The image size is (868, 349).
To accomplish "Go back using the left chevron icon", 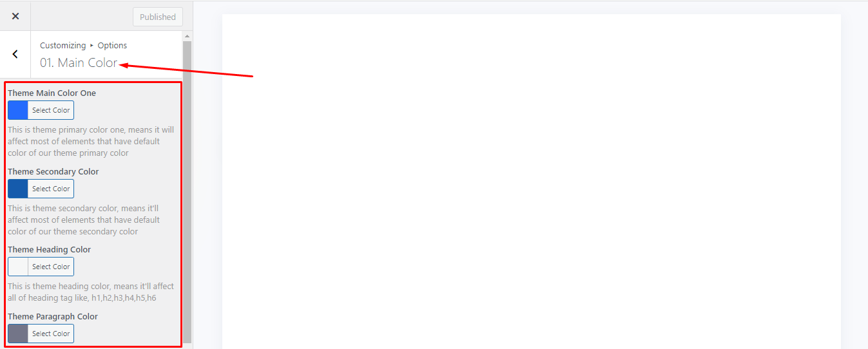I will (x=15, y=55).
